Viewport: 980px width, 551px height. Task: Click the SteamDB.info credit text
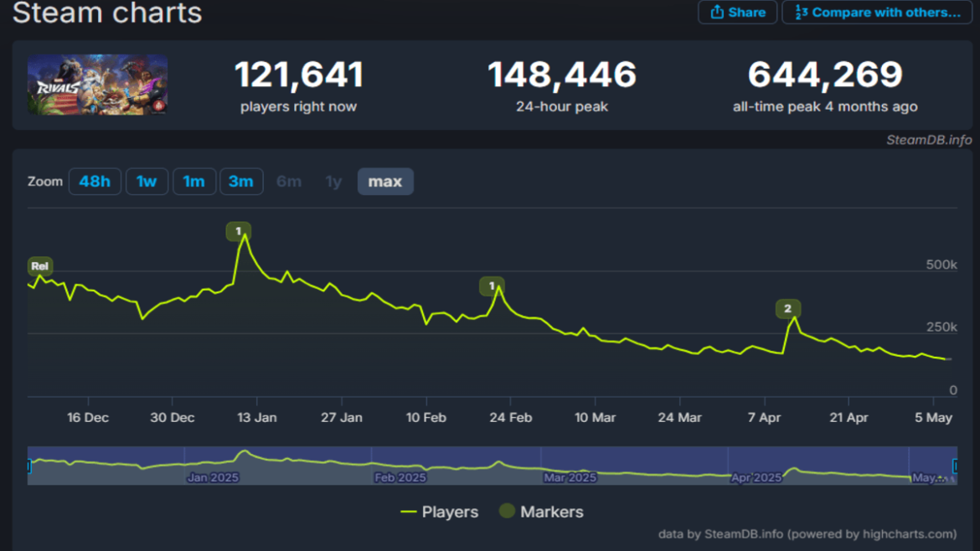(929, 140)
